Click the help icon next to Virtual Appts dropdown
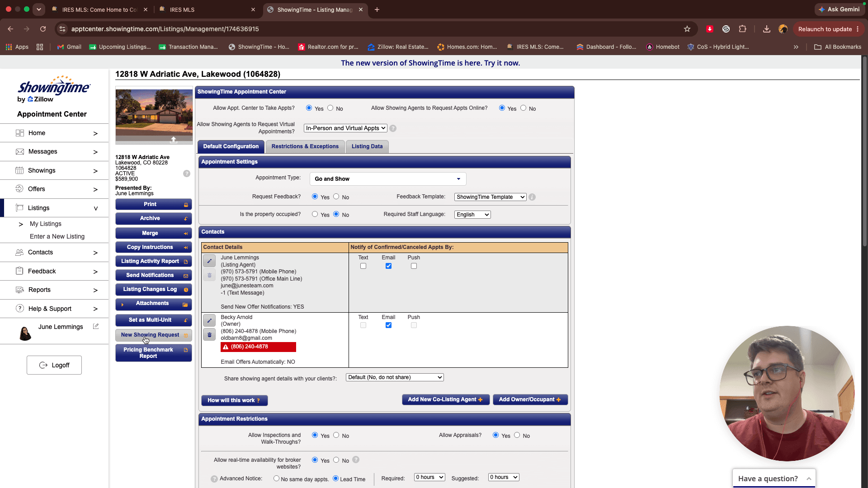The width and height of the screenshot is (868, 488). pos(393,128)
